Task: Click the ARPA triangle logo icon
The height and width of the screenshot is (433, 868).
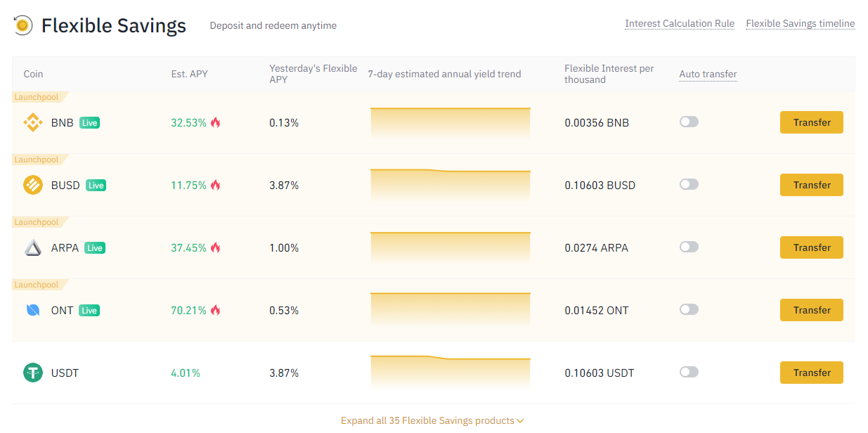Action: [x=33, y=247]
